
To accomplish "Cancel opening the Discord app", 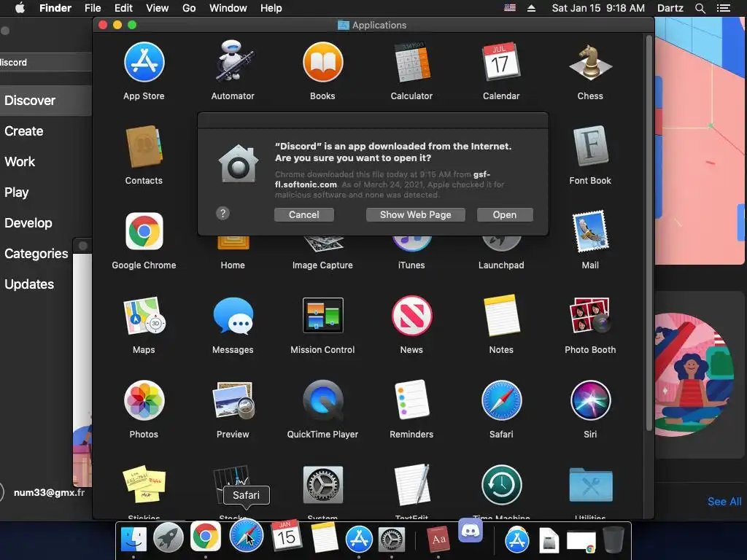I will click(304, 215).
